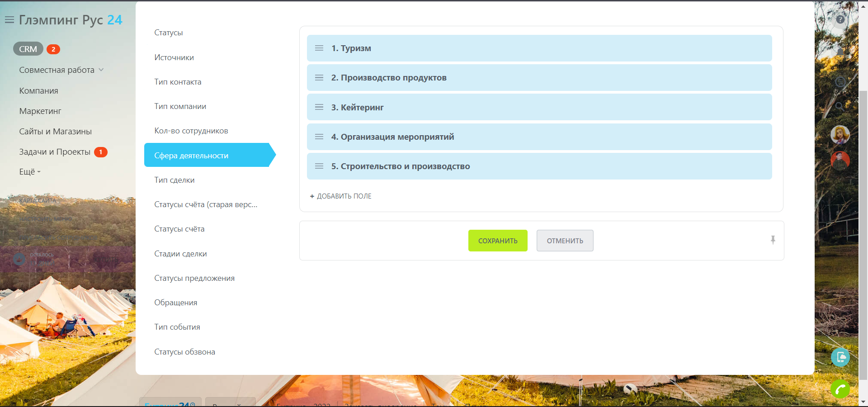Click the drag handle of 3. Кейтеринг
Screen dimensions: 868x407
click(x=319, y=107)
